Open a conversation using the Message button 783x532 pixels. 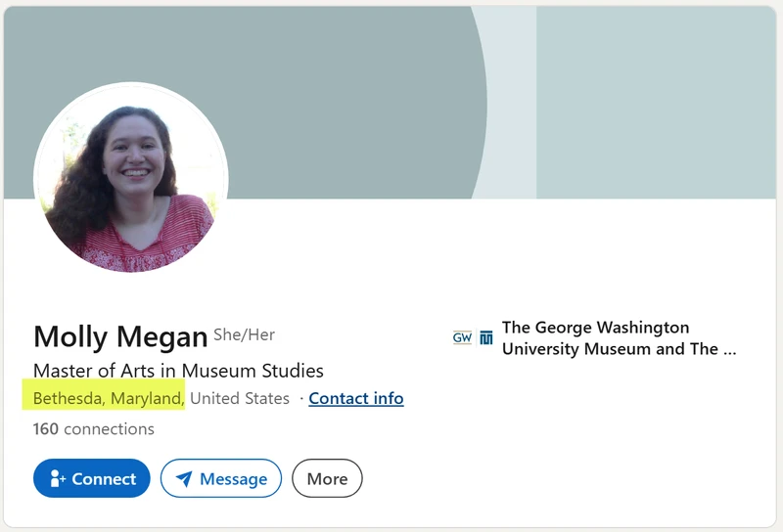pos(221,478)
